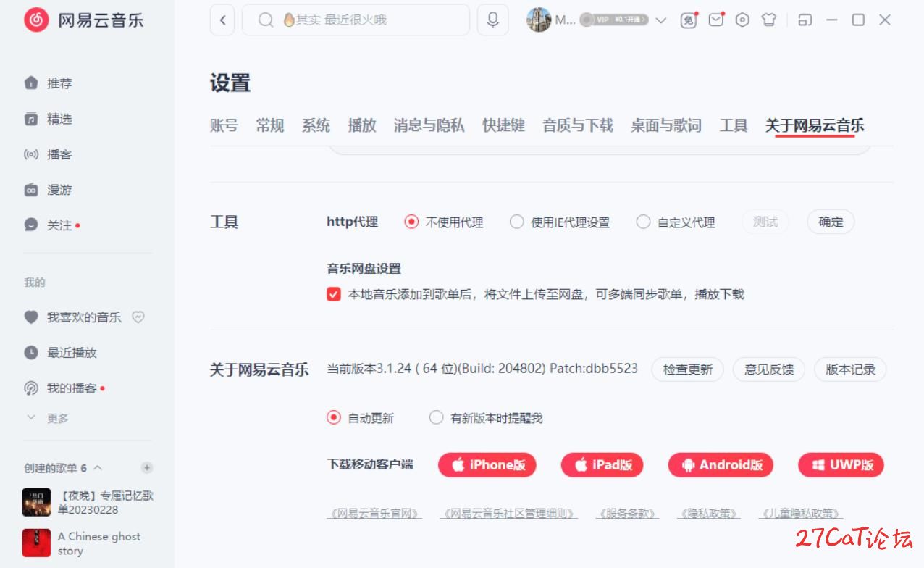Image resolution: width=924 pixels, height=568 pixels.
Task: Click the 检查更新 button
Action: pyautogui.click(x=688, y=369)
